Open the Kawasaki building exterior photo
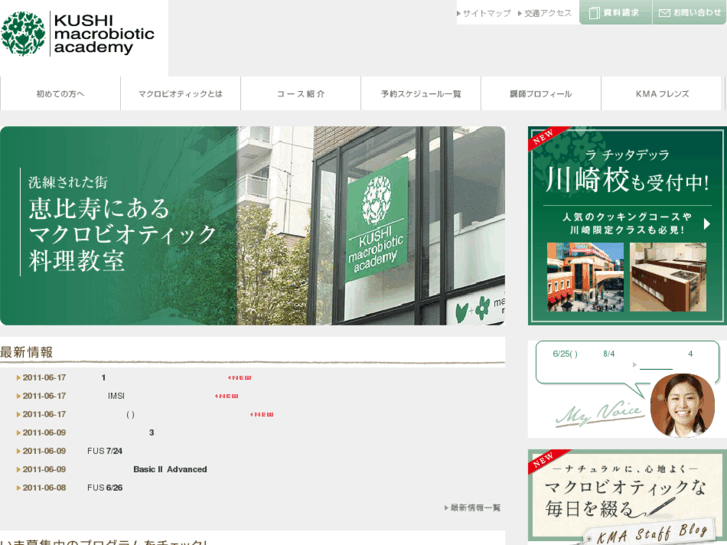This screenshot has width=727, height=545. 585,277
